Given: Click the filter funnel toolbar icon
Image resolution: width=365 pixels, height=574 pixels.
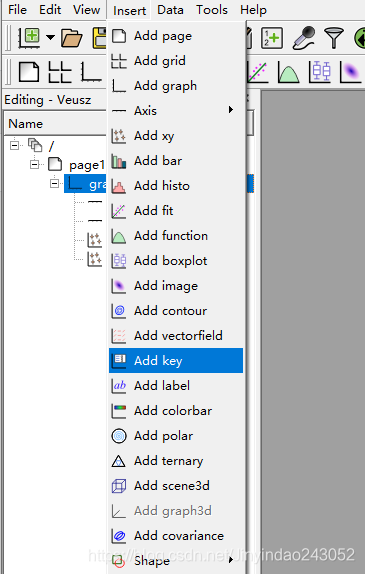Looking at the screenshot, I should tap(334, 38).
